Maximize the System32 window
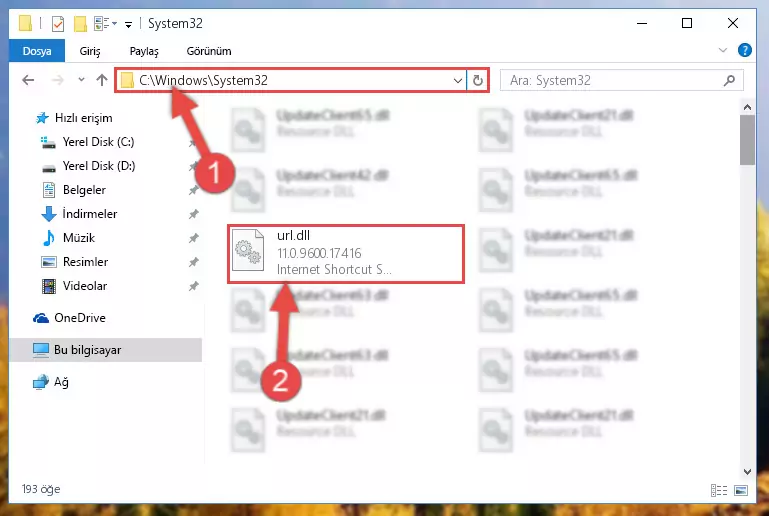The width and height of the screenshot is (769, 516). (x=687, y=23)
